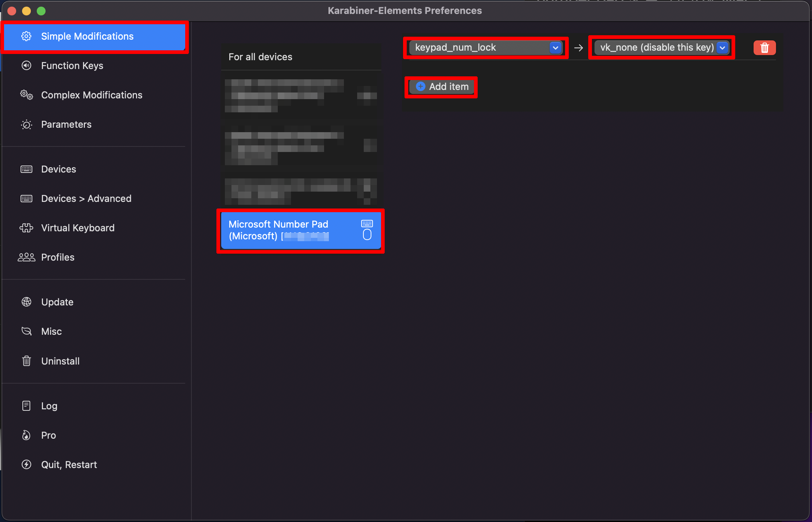Click the bolt icon beside Quit, Restart
Image resolution: width=812 pixels, height=522 pixels.
[x=26, y=464]
